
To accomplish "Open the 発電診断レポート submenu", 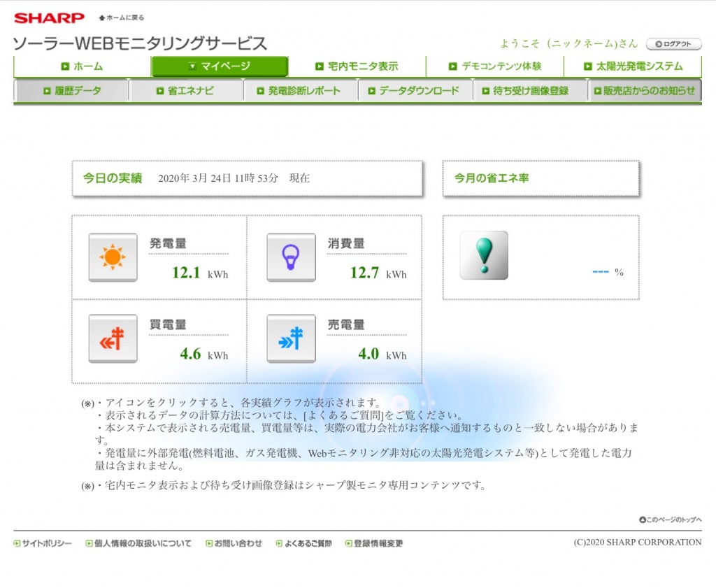I will point(301,91).
